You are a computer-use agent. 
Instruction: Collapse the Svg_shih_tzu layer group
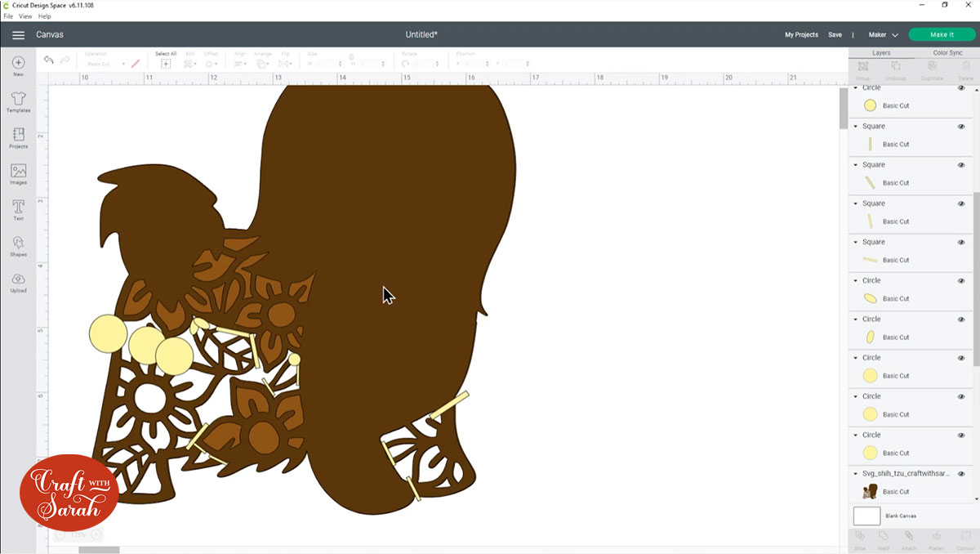tap(855, 473)
